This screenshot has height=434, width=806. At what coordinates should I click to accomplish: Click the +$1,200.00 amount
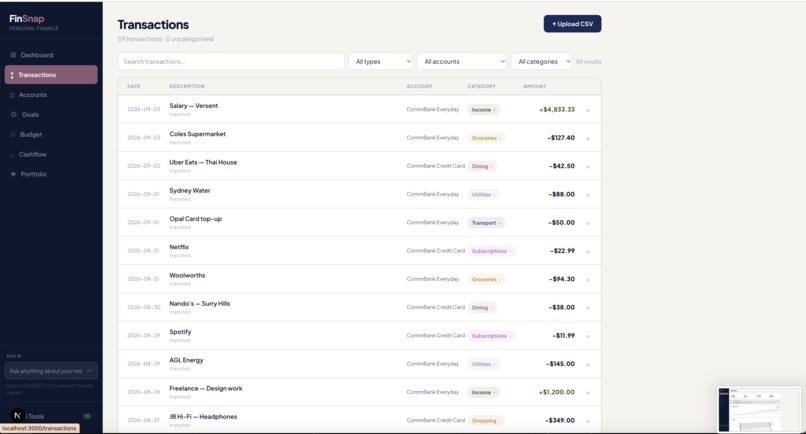(557, 392)
